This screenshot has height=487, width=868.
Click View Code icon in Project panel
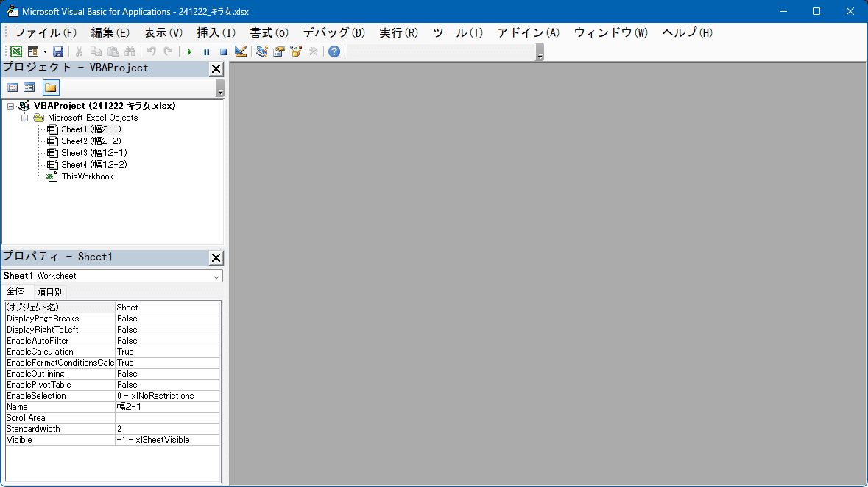coord(13,88)
